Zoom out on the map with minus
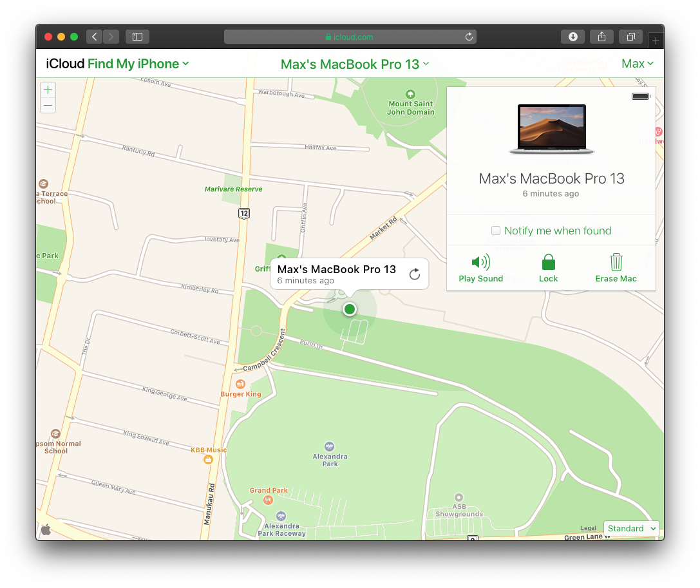700x588 pixels. 48,106
